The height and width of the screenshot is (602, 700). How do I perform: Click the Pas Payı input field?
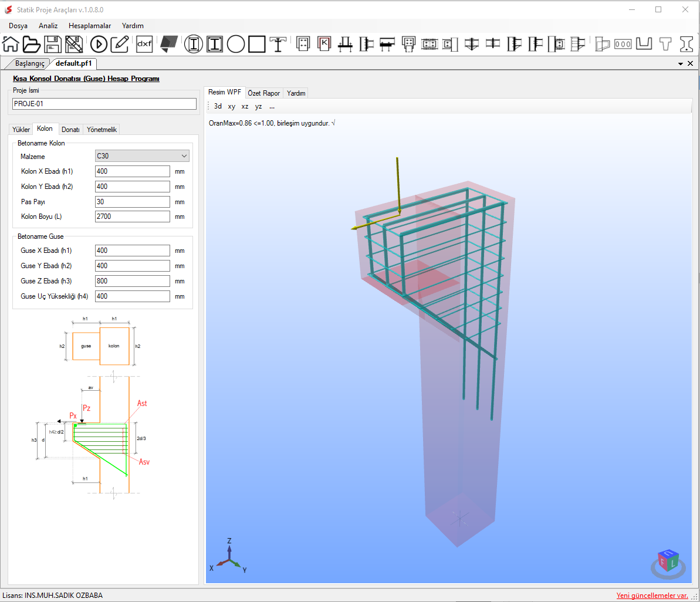click(133, 202)
